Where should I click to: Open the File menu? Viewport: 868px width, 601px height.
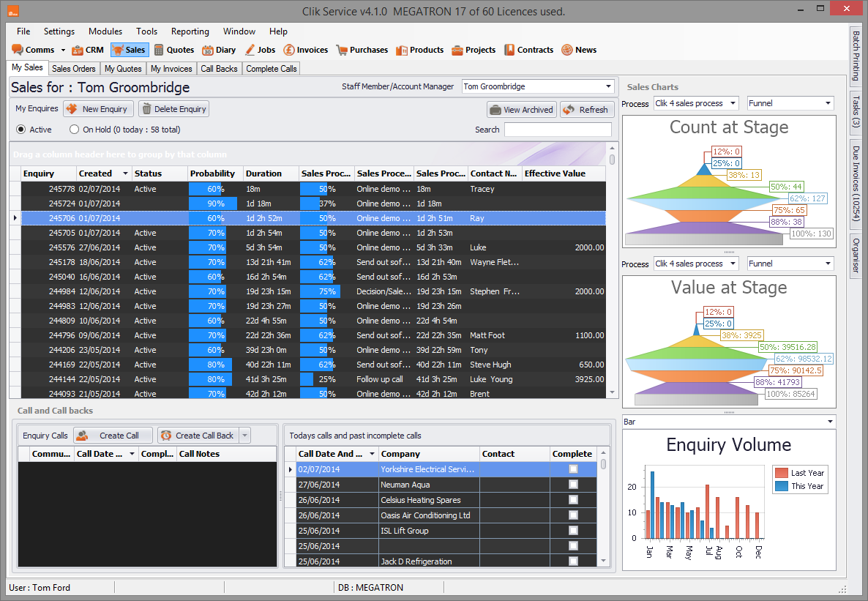(23, 31)
